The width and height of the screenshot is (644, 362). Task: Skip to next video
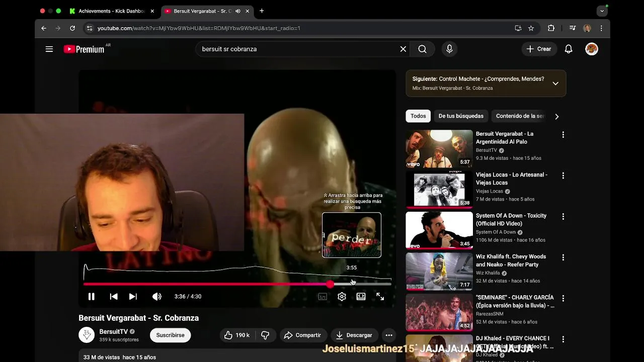tap(133, 297)
